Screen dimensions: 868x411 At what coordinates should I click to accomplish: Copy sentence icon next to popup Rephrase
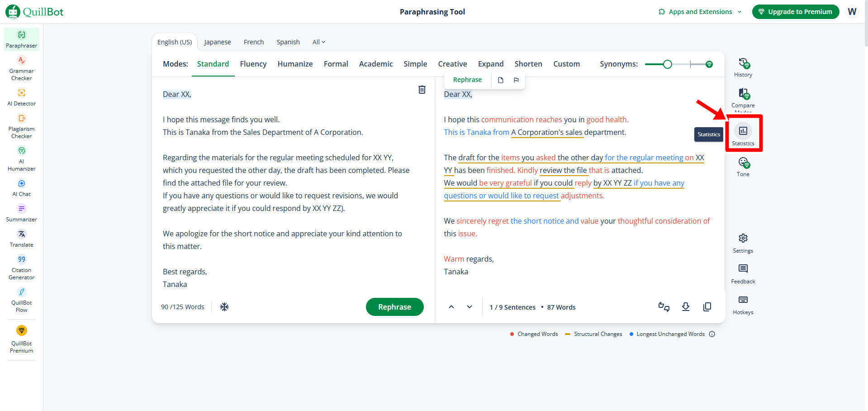(501, 80)
